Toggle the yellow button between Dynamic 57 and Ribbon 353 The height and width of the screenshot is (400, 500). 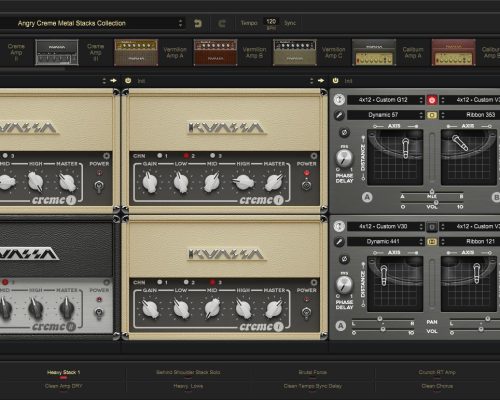pyautogui.click(x=432, y=115)
